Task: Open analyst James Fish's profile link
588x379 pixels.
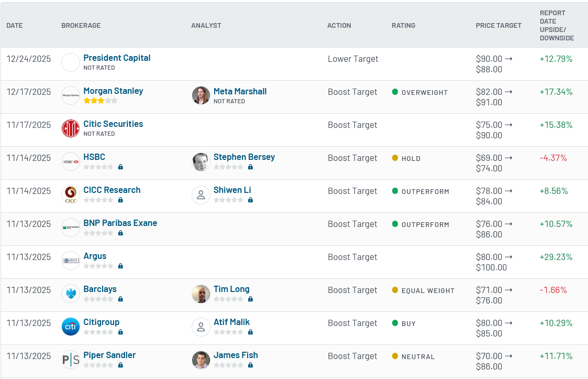Action: click(236, 355)
